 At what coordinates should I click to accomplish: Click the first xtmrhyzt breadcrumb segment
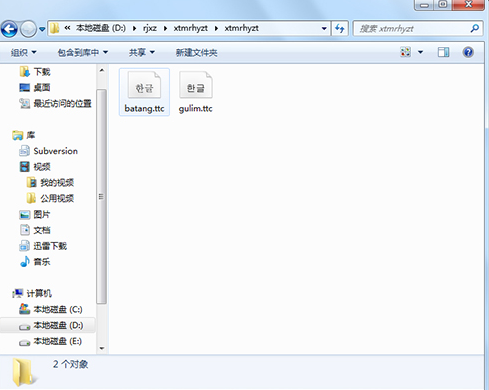point(190,28)
